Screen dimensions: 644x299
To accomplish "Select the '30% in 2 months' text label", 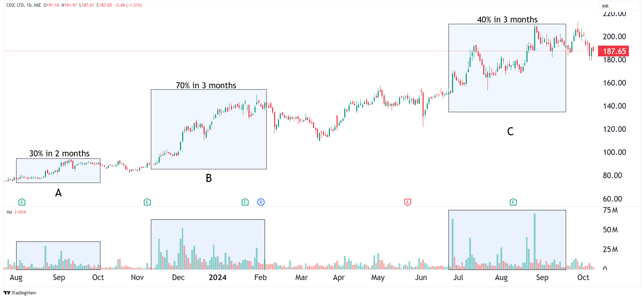I will pos(59,154).
